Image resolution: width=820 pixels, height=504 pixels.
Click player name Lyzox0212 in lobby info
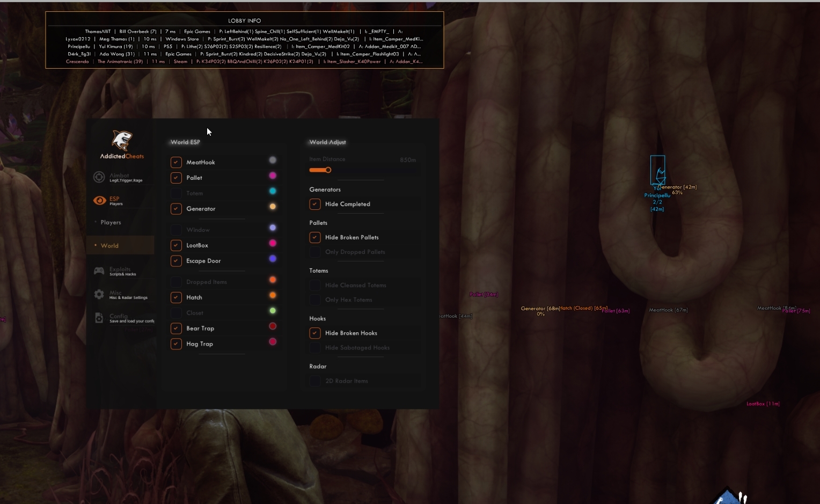click(x=78, y=39)
